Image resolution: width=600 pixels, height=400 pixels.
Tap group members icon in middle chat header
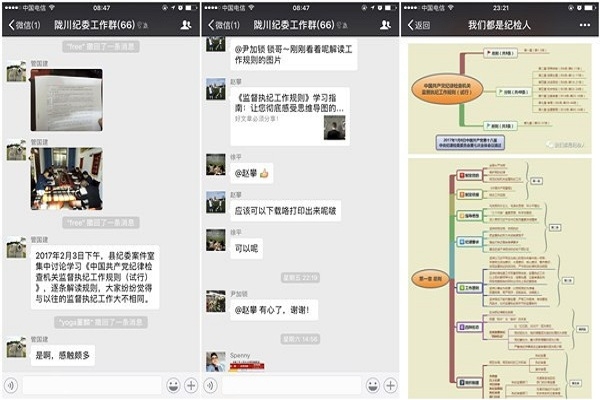tap(385, 24)
